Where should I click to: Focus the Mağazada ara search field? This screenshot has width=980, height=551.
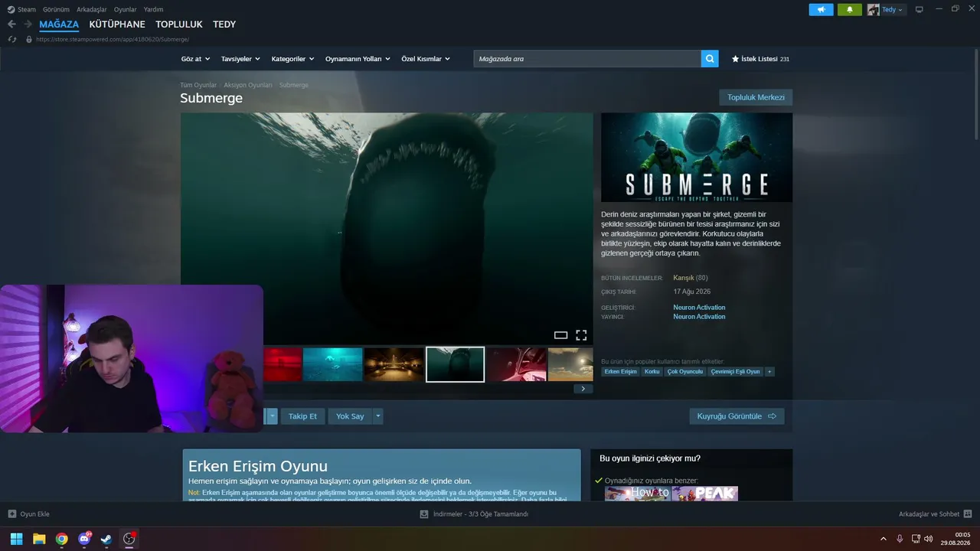(x=587, y=58)
